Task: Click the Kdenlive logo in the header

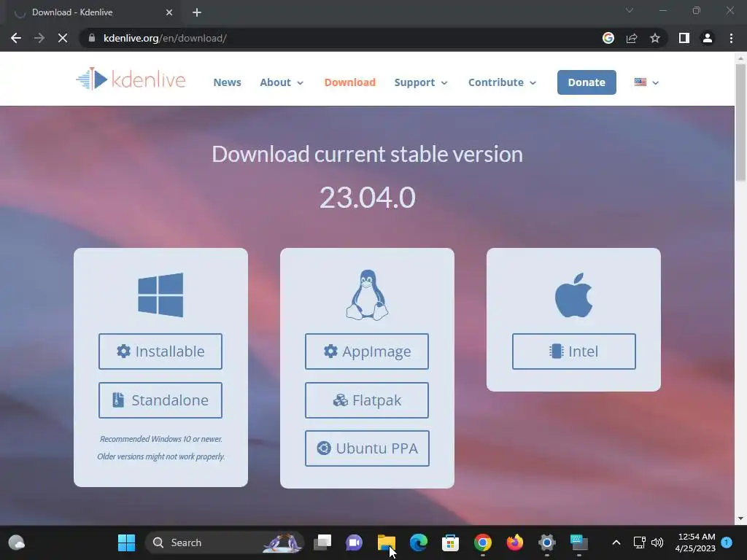Action: pyautogui.click(x=131, y=79)
